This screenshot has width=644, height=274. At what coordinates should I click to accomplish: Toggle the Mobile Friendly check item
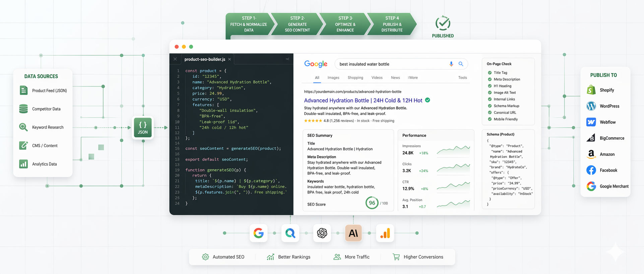coord(503,119)
